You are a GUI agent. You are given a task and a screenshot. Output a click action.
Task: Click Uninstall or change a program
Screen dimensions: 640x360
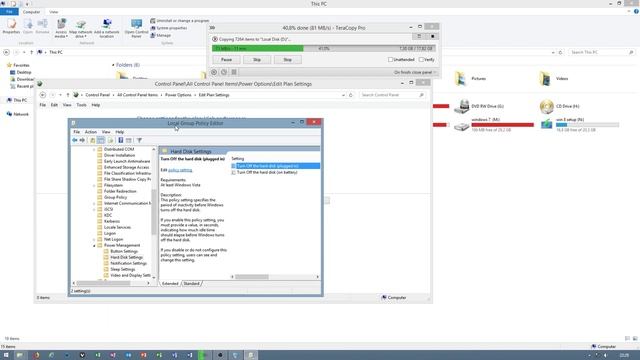pos(180,20)
